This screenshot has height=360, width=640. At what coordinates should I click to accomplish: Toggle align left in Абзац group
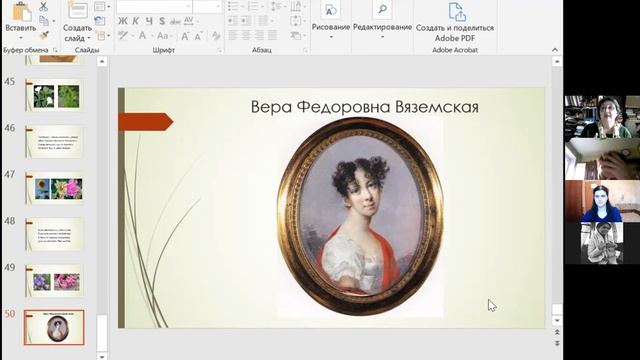pos(233,36)
